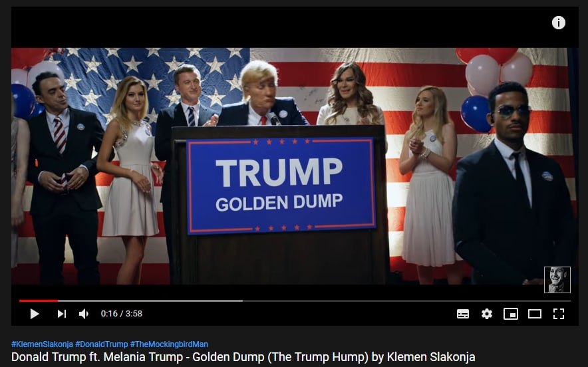Click the video frame to toggle playback
This screenshot has height=367, width=588.
295,166
